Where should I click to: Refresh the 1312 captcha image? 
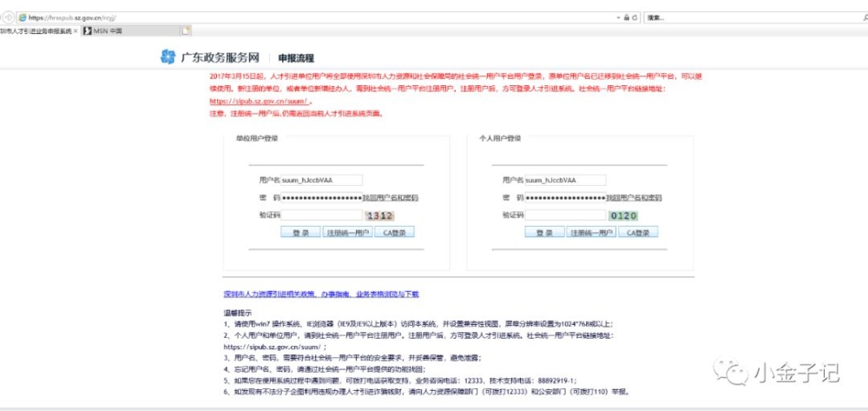tap(380, 216)
